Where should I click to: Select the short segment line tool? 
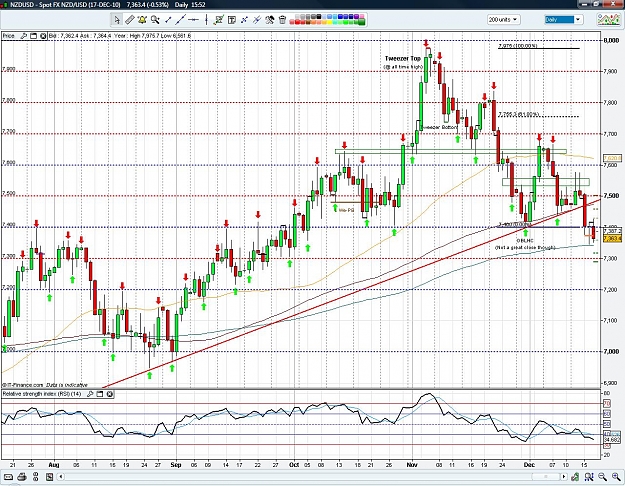[168, 20]
